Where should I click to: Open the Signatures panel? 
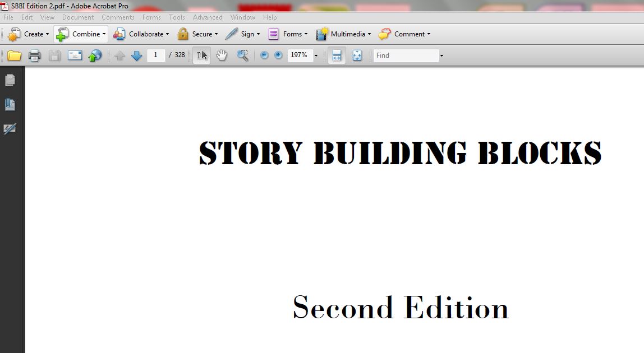point(10,129)
